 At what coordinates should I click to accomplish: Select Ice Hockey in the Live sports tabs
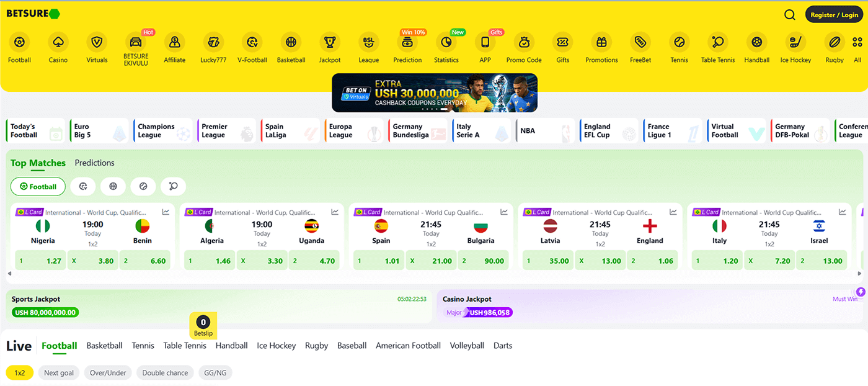pos(276,346)
